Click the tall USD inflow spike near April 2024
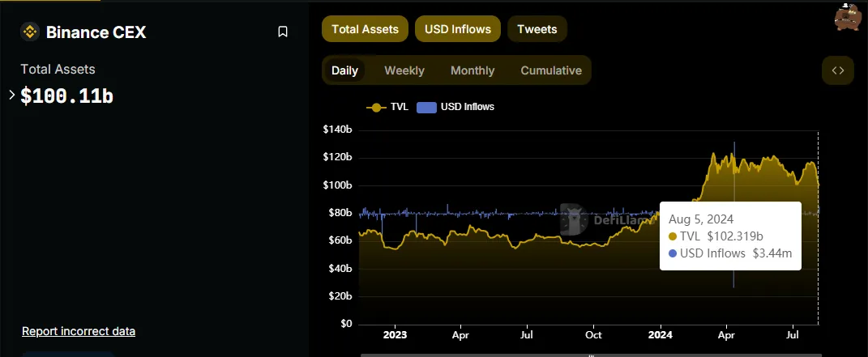This screenshot has width=868, height=357. click(x=734, y=162)
